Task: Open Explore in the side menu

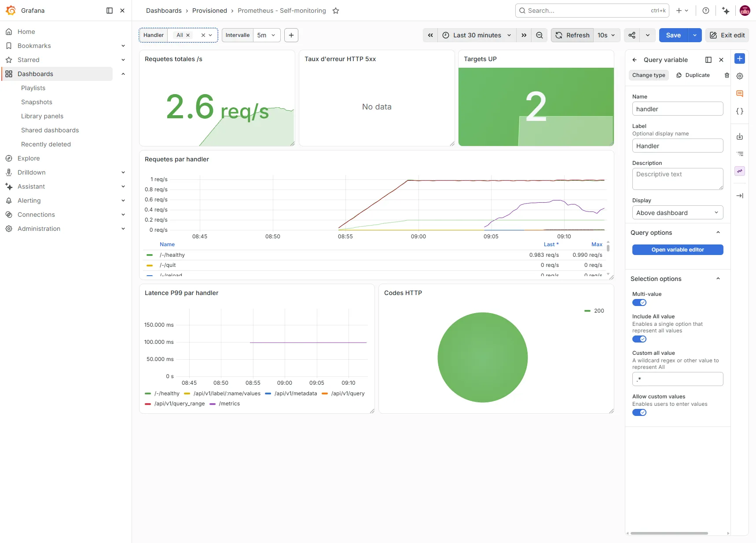Action: [x=29, y=158]
